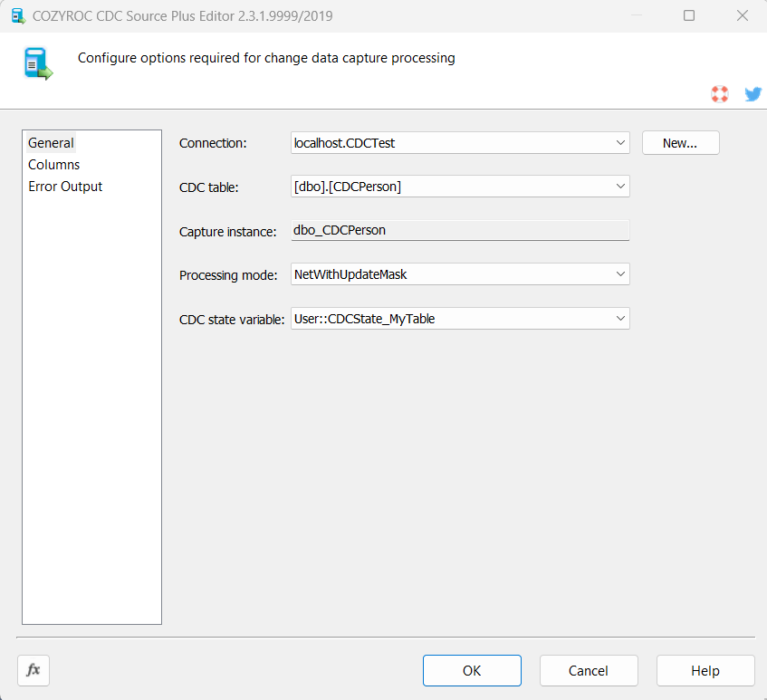The image size is (767, 700).
Task: Open the lifebuoy support icon
Action: (x=720, y=93)
